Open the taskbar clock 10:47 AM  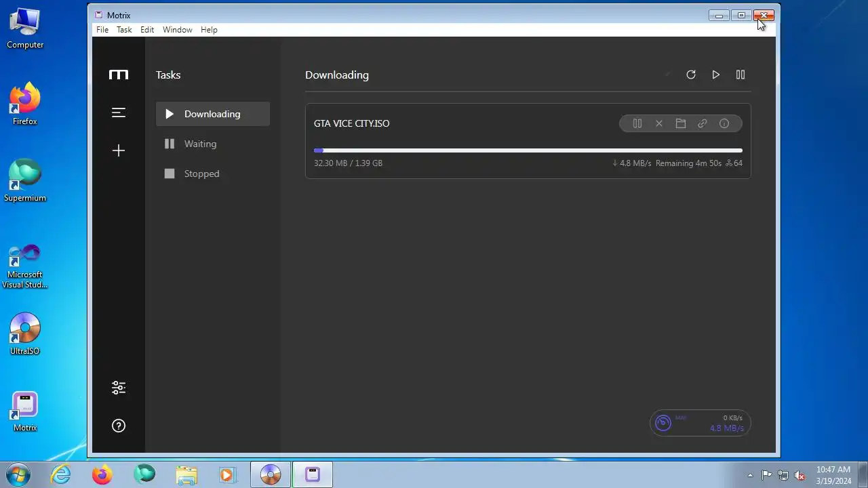(x=833, y=475)
